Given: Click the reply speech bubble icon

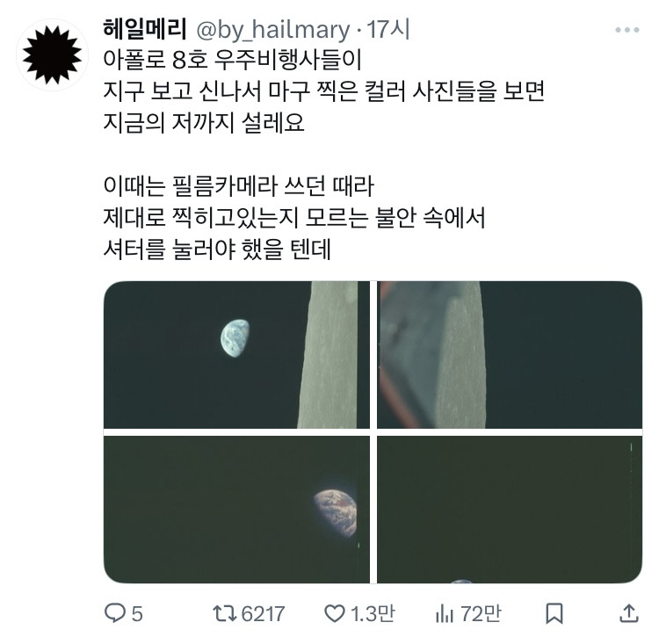Looking at the screenshot, I should click(x=114, y=613).
